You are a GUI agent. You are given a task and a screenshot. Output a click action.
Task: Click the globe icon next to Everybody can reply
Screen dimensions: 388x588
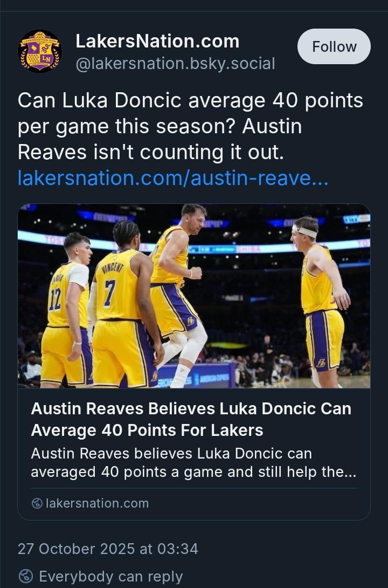tap(25, 576)
